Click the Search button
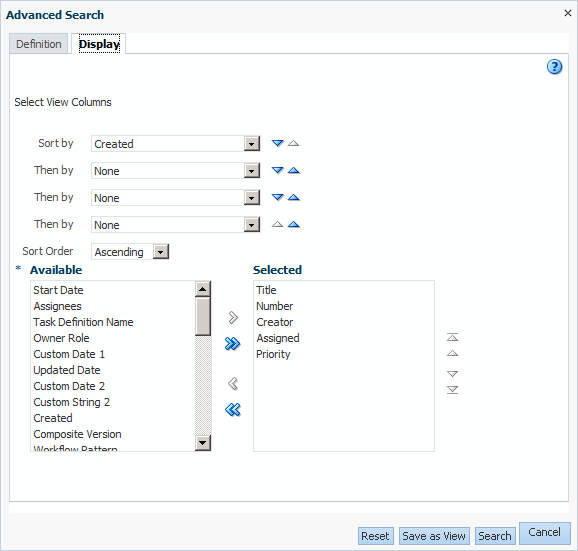 pyautogui.click(x=495, y=536)
